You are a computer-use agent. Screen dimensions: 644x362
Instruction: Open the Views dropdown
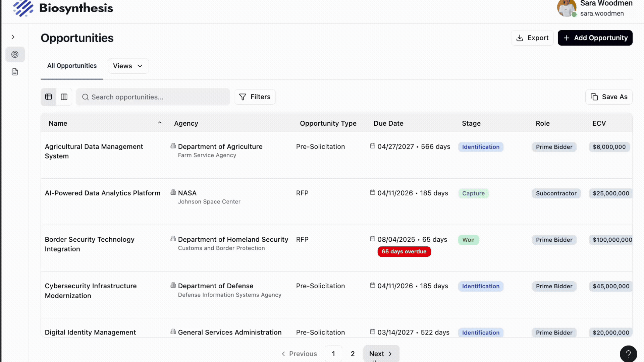pyautogui.click(x=128, y=66)
